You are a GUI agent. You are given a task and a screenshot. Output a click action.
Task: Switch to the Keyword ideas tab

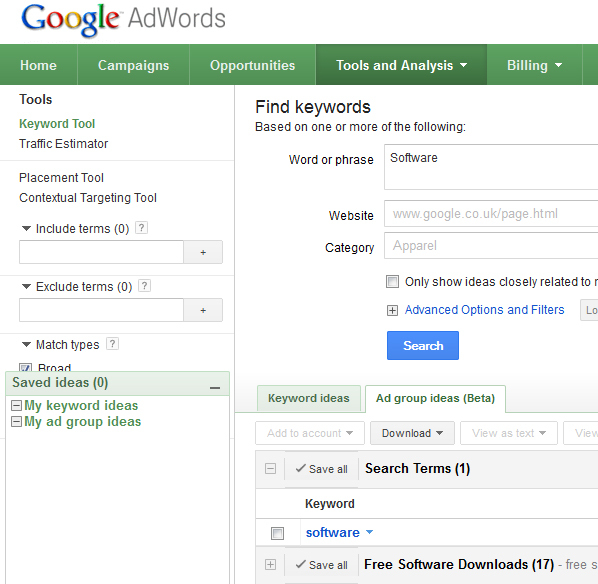pos(309,398)
